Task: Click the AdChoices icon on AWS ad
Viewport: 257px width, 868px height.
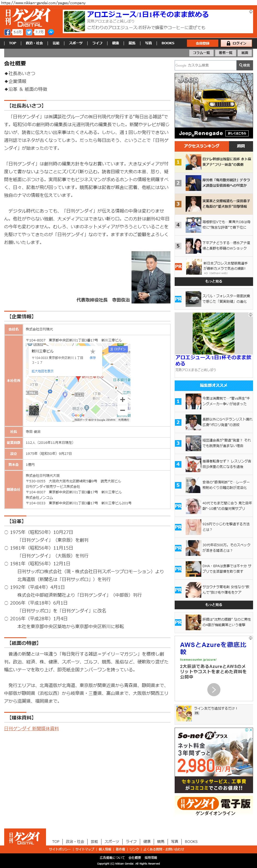Action: click(x=251, y=638)
